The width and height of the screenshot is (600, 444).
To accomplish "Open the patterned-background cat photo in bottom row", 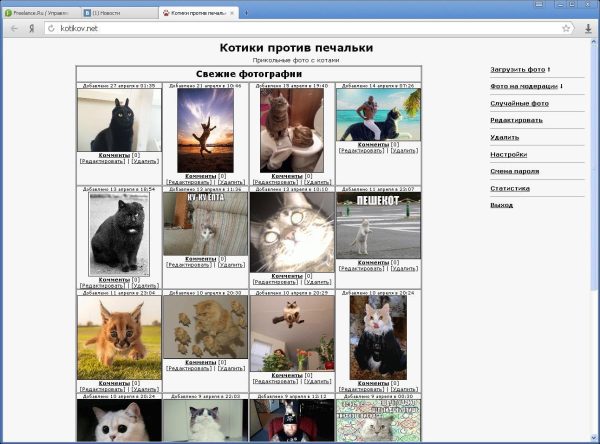I will point(378,420).
